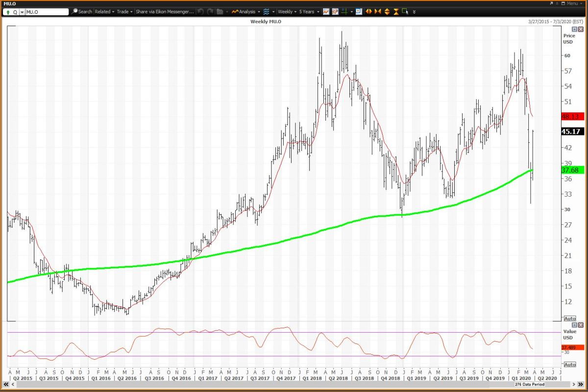Click the orange horizontal zoom arrows icon
This screenshot has height=392, width=588.
click(369, 11)
